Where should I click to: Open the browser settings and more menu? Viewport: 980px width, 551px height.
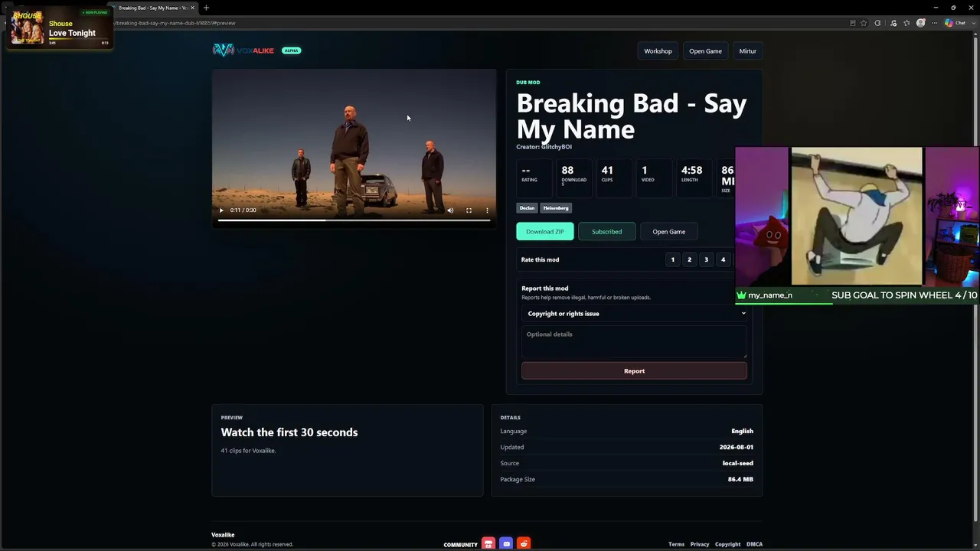934,23
